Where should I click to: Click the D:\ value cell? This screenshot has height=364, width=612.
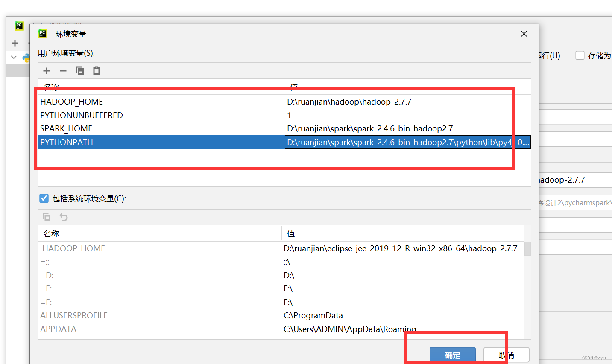pos(289,275)
